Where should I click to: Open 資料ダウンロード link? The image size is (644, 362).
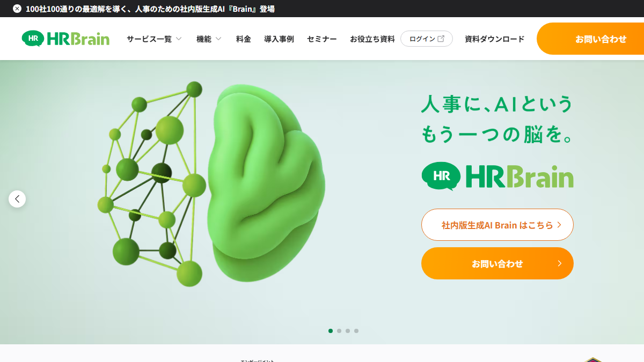click(x=495, y=39)
